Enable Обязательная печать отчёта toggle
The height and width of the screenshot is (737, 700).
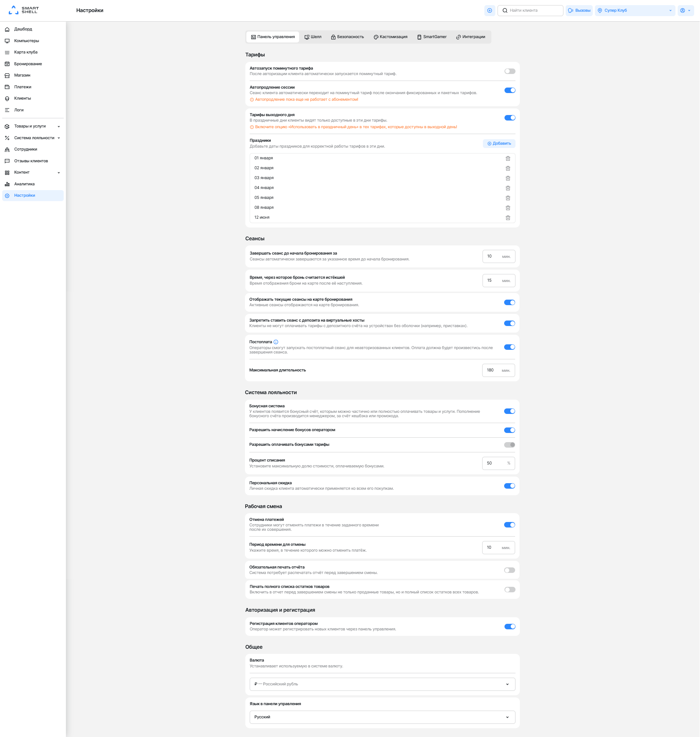point(509,570)
